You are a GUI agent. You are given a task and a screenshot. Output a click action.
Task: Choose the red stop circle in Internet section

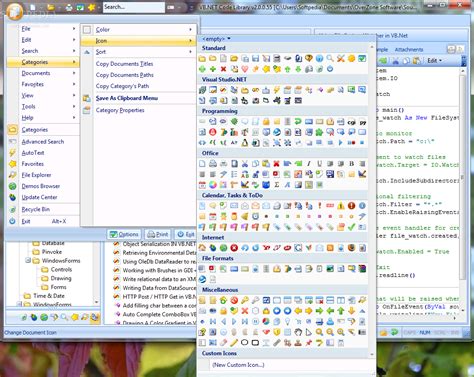234,248
